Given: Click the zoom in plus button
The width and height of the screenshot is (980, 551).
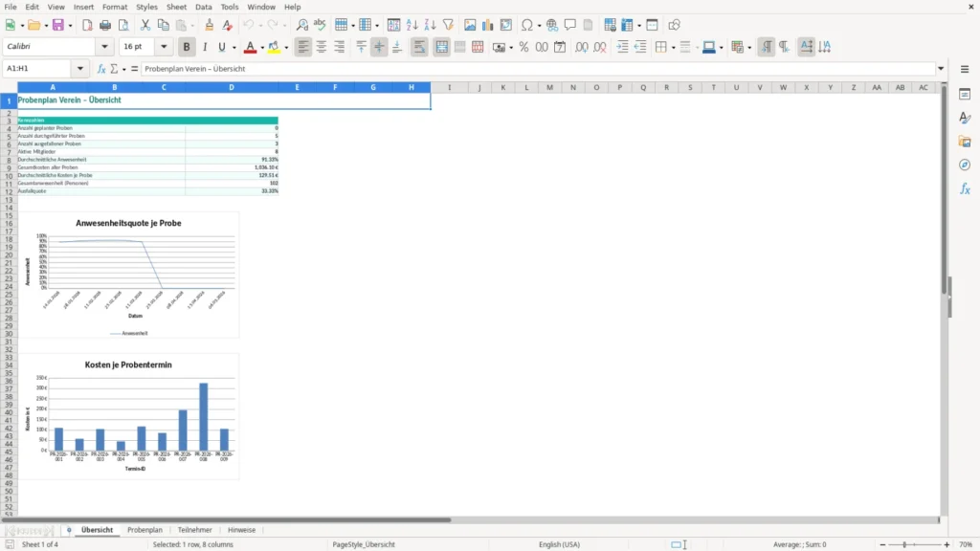Looking at the screenshot, I should 947,544.
